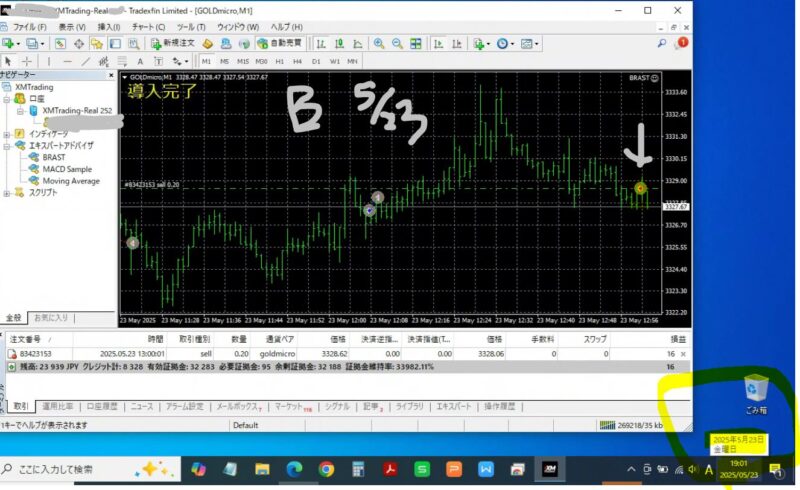Zoom in on the chart
This screenshot has height=490, width=800.
pos(379,44)
